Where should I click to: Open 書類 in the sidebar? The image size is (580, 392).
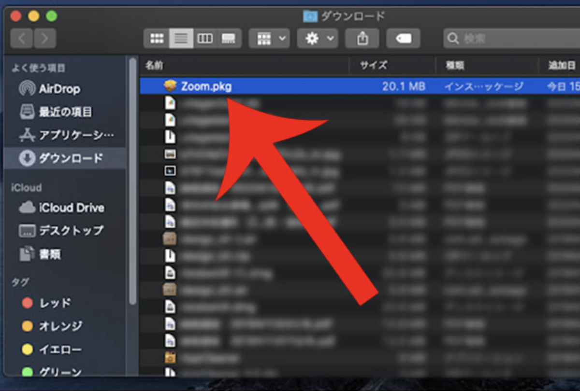[x=50, y=254]
